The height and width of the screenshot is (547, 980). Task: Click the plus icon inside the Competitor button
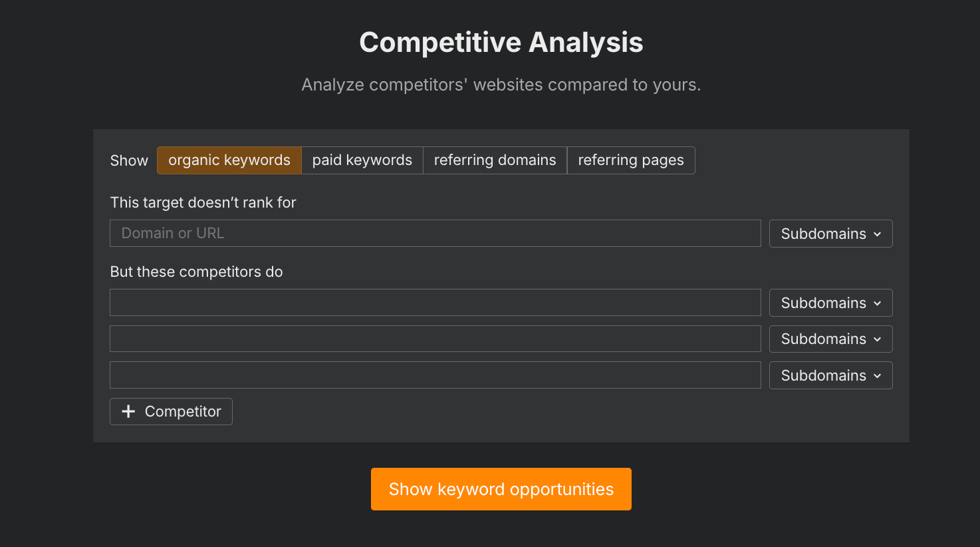coord(128,411)
